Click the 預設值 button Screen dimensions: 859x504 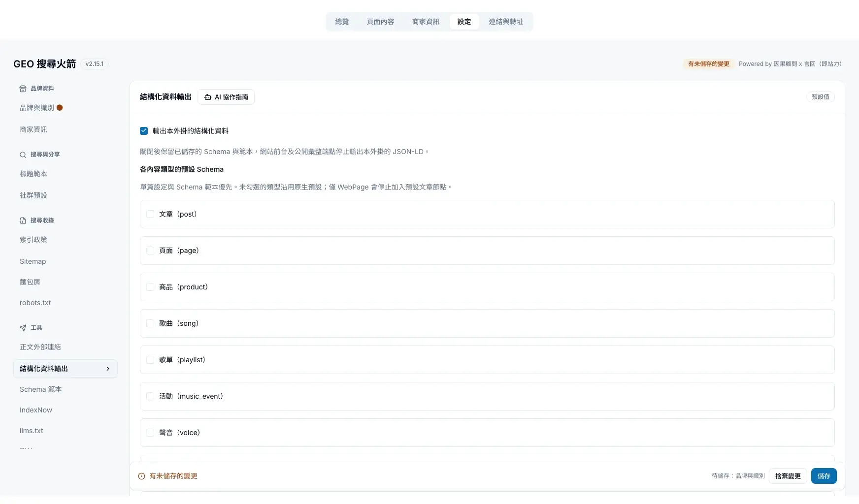pos(820,97)
